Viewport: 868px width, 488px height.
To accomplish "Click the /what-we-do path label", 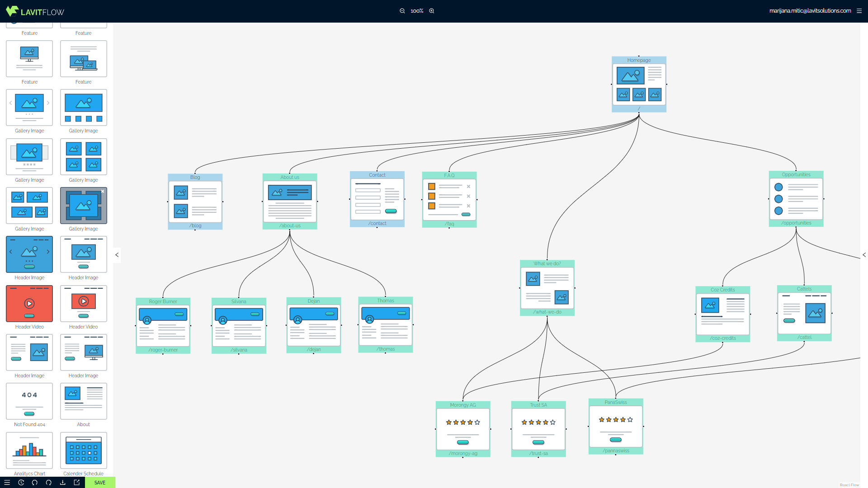I will (x=547, y=312).
